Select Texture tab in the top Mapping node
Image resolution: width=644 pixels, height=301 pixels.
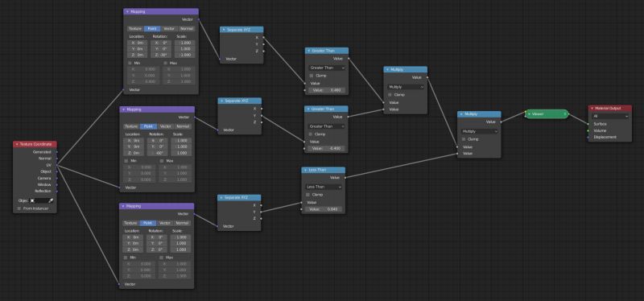tap(135, 29)
